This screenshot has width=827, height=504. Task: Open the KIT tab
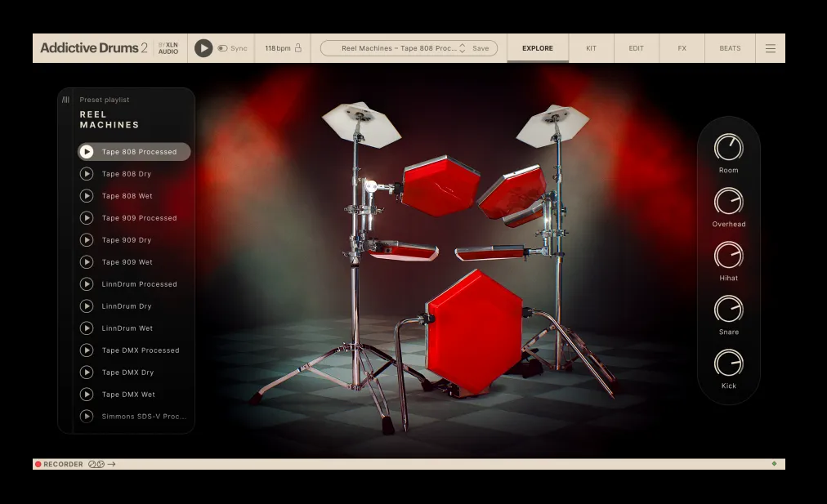(x=592, y=48)
